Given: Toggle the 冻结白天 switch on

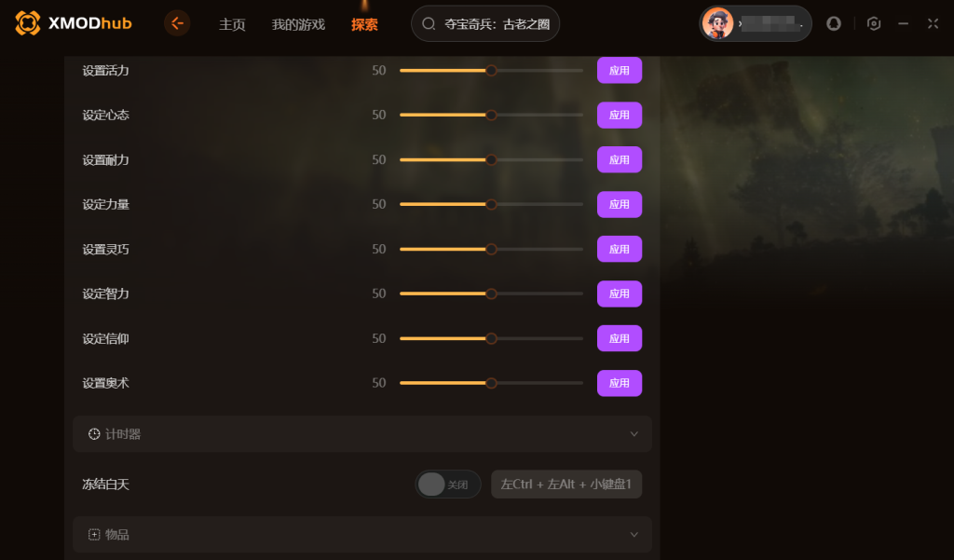Looking at the screenshot, I should tap(448, 485).
